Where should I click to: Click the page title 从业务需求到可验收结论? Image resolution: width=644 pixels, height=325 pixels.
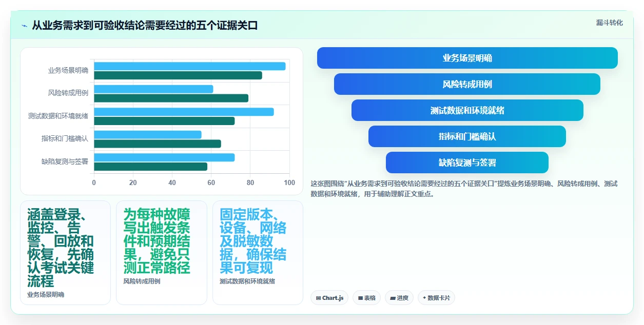[x=145, y=26]
